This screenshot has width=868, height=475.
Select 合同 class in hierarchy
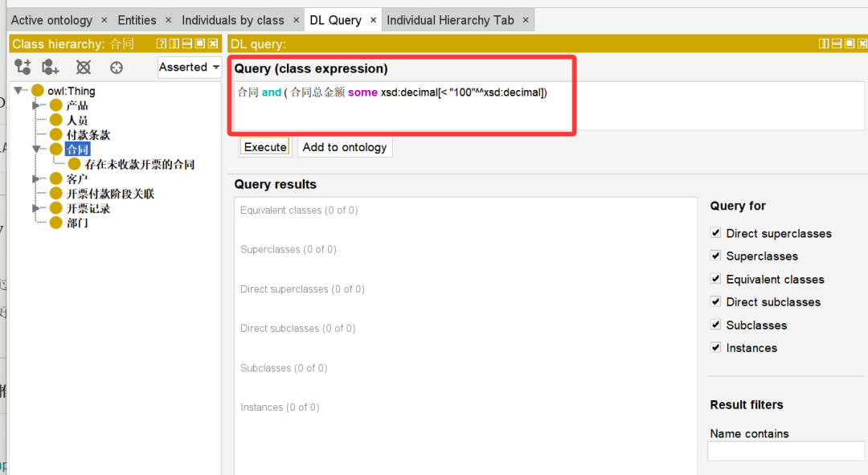coord(77,149)
